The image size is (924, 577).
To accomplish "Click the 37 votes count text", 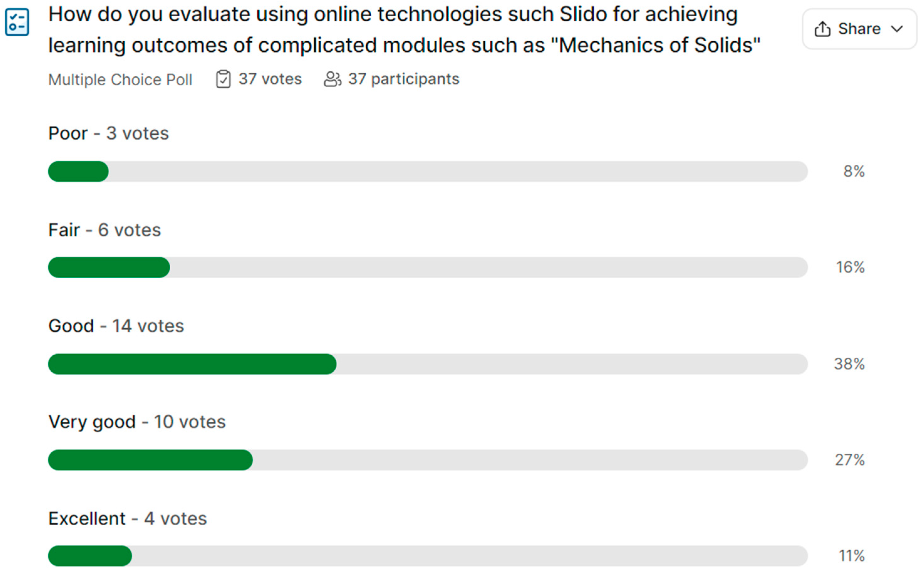I will [270, 79].
